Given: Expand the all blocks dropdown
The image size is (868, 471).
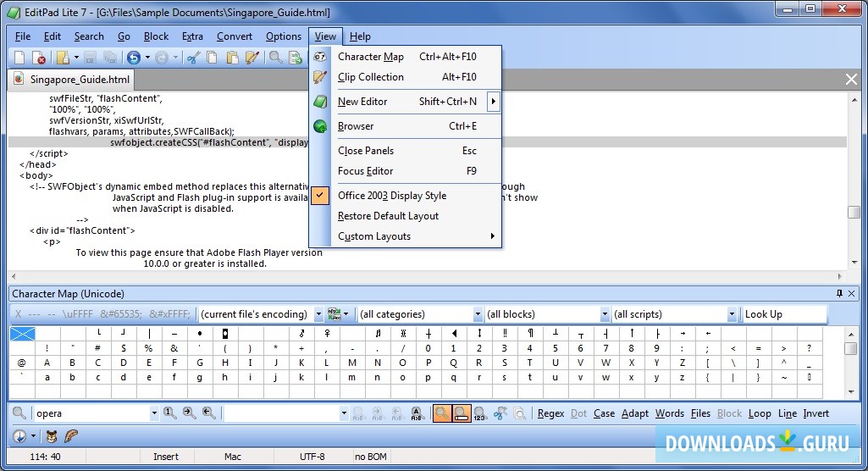Looking at the screenshot, I should (546, 314).
